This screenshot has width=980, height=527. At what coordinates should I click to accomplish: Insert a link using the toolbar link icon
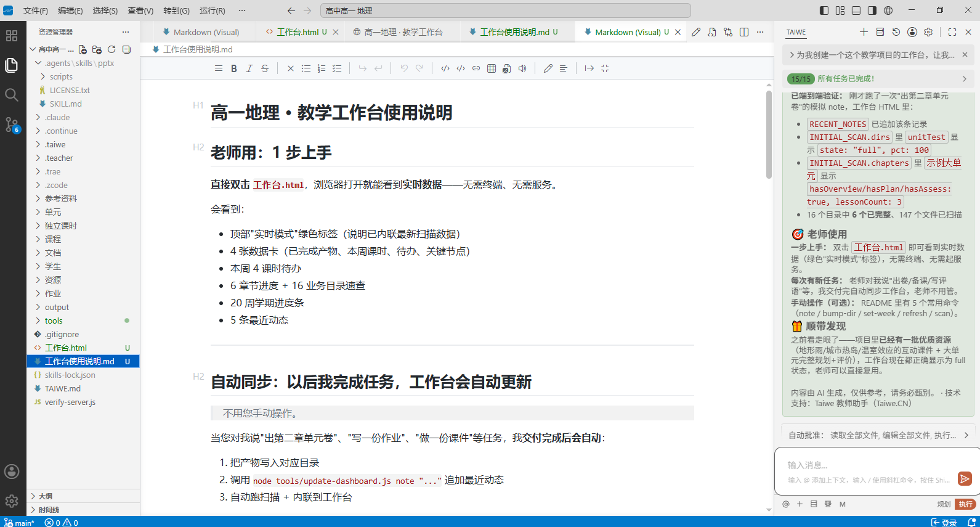click(x=476, y=68)
